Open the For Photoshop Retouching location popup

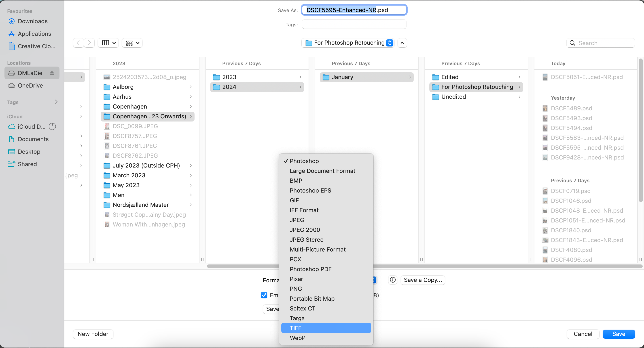pos(348,43)
